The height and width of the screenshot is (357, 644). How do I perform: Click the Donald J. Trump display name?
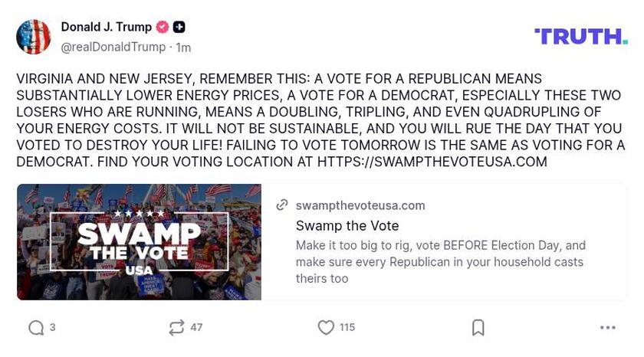106,28
